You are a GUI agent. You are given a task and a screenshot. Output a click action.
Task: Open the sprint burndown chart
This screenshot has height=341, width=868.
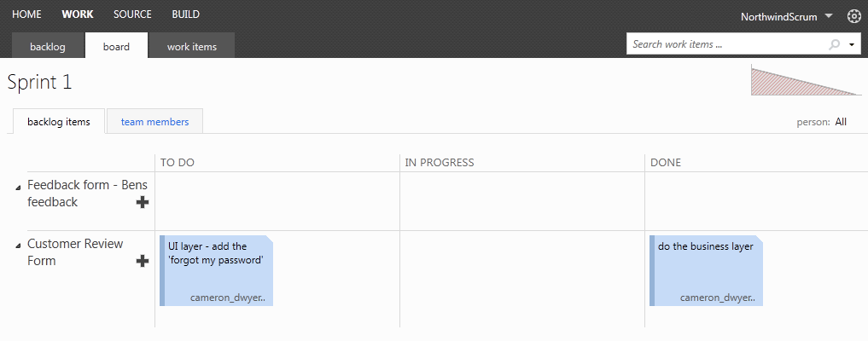(806, 80)
